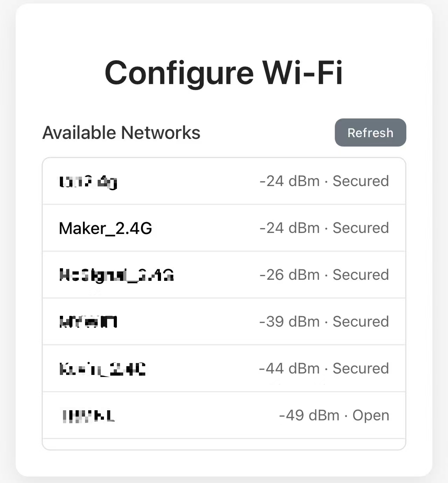Click the word "Secured" in the Maker_2.4G row
Screen dimensions: 448x483
(x=360, y=228)
